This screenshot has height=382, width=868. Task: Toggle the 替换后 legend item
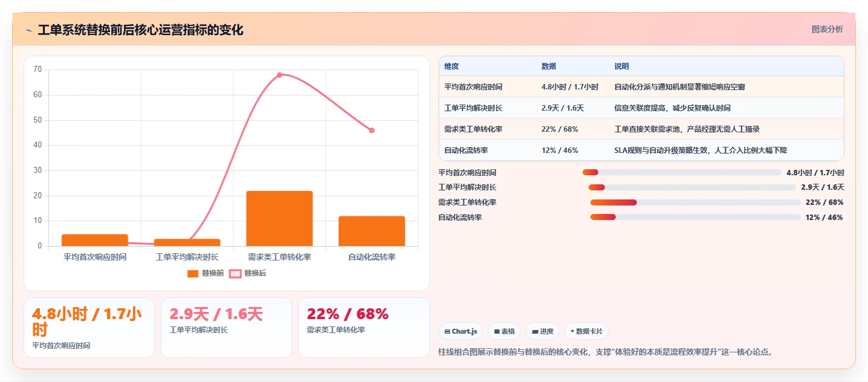[x=248, y=273]
